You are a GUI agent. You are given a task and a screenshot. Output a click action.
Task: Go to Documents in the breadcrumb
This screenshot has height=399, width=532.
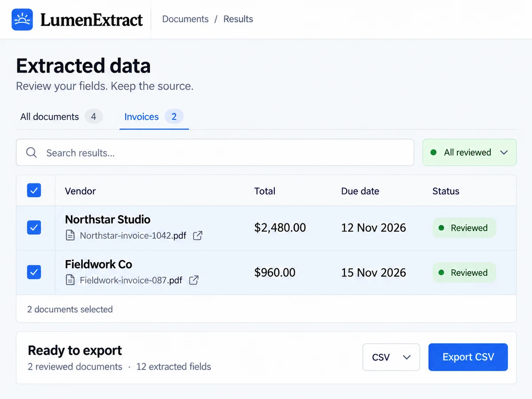point(185,19)
